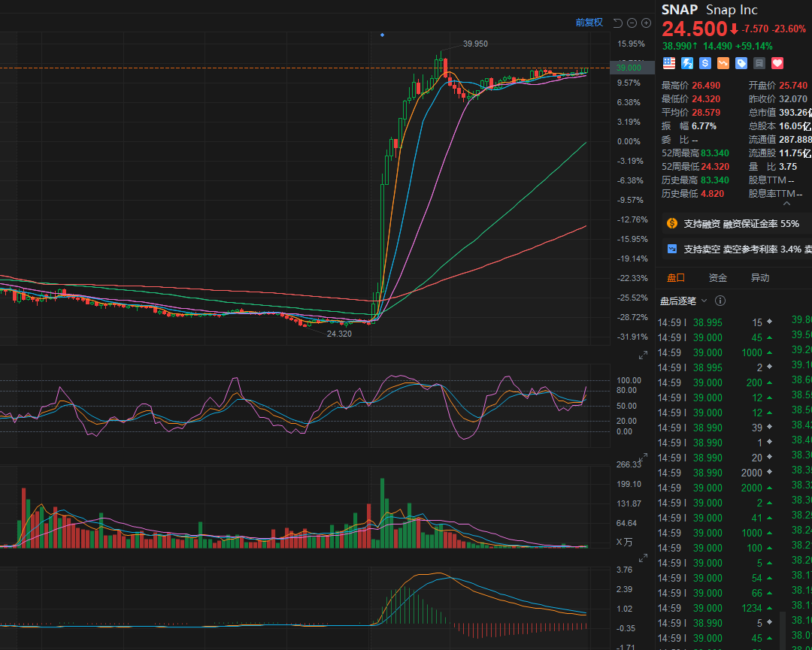Click the blue dollar sign badge icon
The height and width of the screenshot is (650, 812).
tap(704, 64)
